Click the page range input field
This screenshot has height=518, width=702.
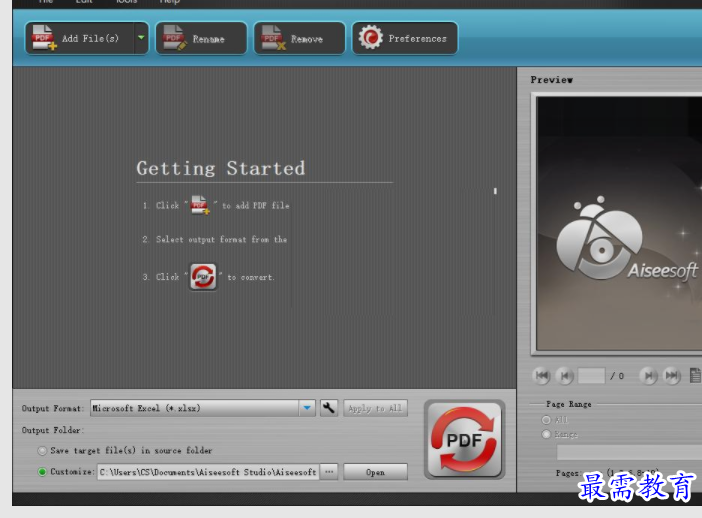(629, 452)
